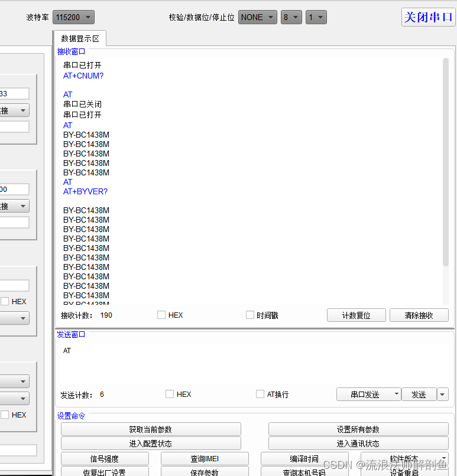Click the 查询本机号码 button
Viewport: 457px width, 476px height.
[x=304, y=471]
